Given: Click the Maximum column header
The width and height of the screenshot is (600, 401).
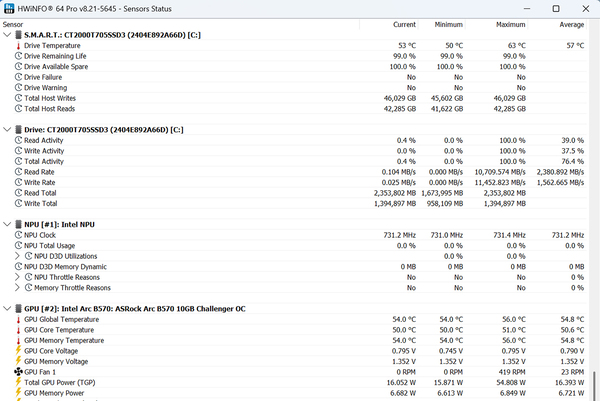Looking at the screenshot, I should 511,24.
